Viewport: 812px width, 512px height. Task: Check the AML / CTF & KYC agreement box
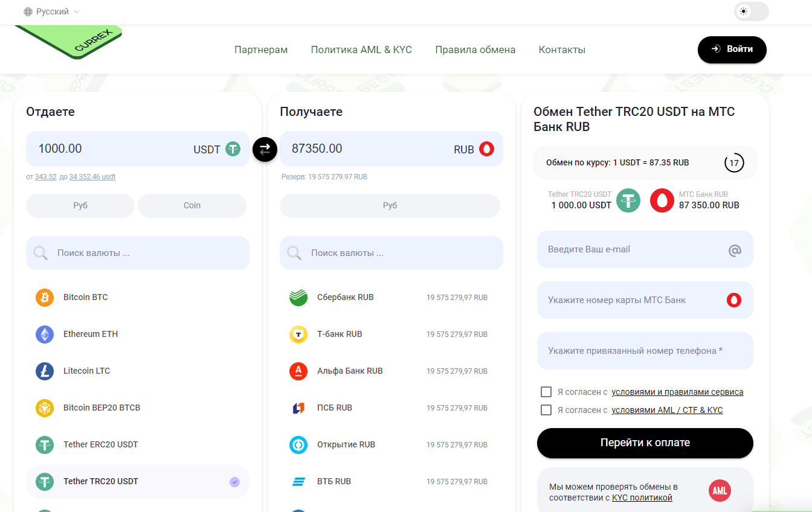(546, 410)
